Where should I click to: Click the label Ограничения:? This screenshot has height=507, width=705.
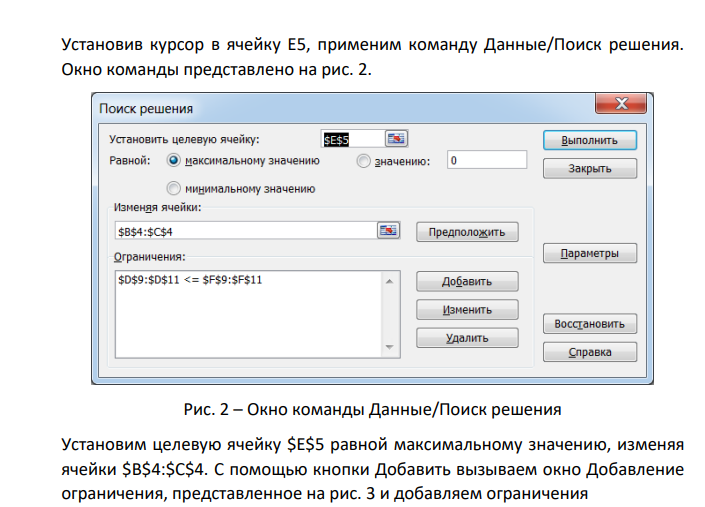tap(149, 257)
